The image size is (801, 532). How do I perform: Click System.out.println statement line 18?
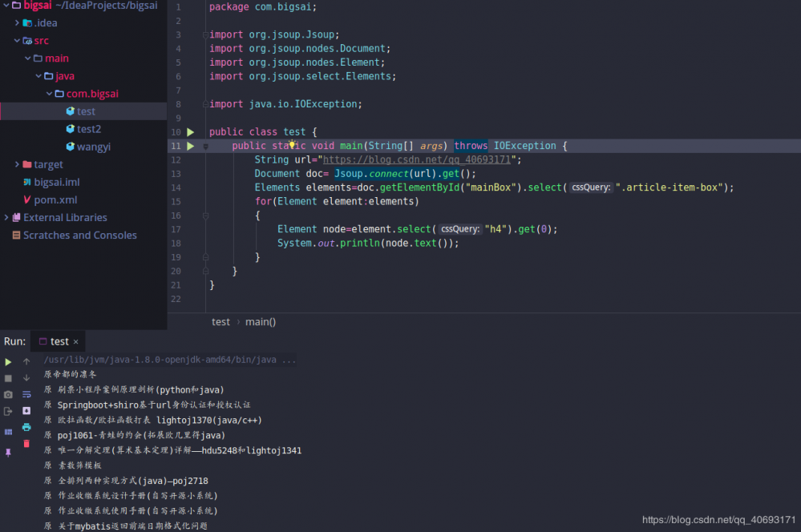368,244
